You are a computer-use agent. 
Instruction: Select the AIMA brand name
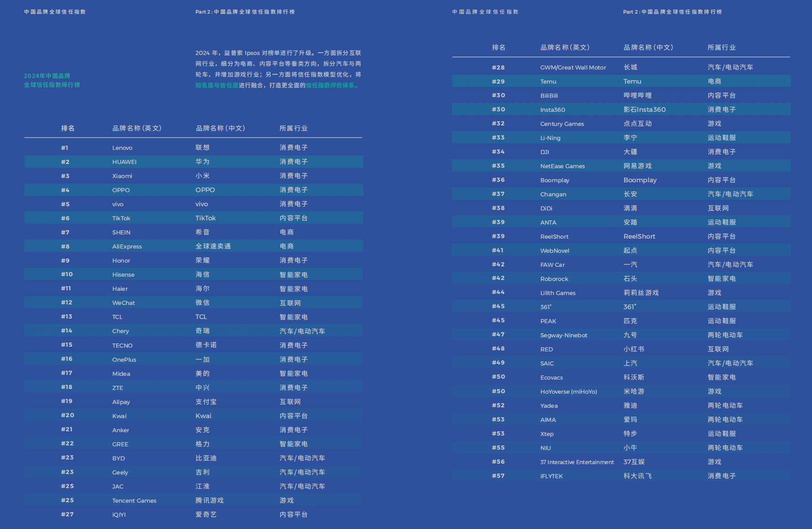(x=548, y=420)
